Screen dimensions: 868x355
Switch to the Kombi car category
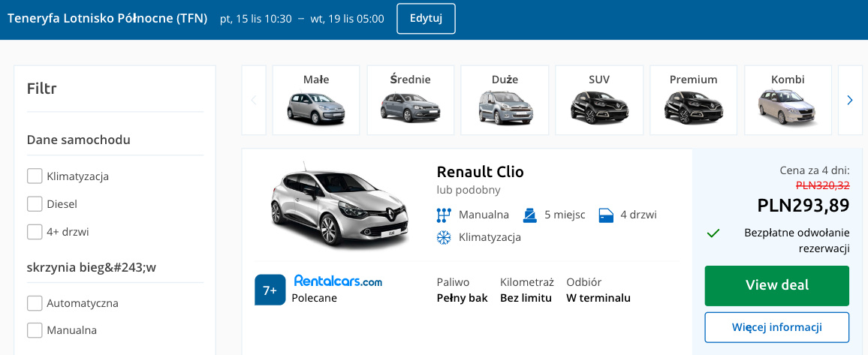click(788, 100)
